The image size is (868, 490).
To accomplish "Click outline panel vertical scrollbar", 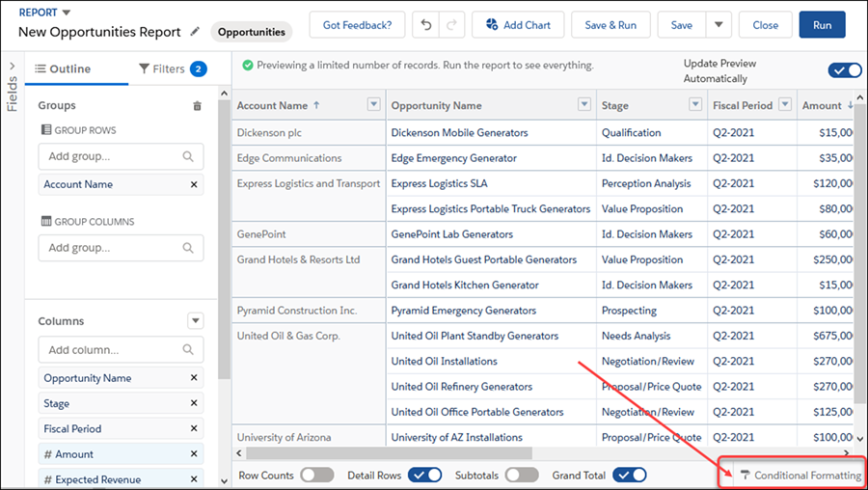I will [224, 240].
